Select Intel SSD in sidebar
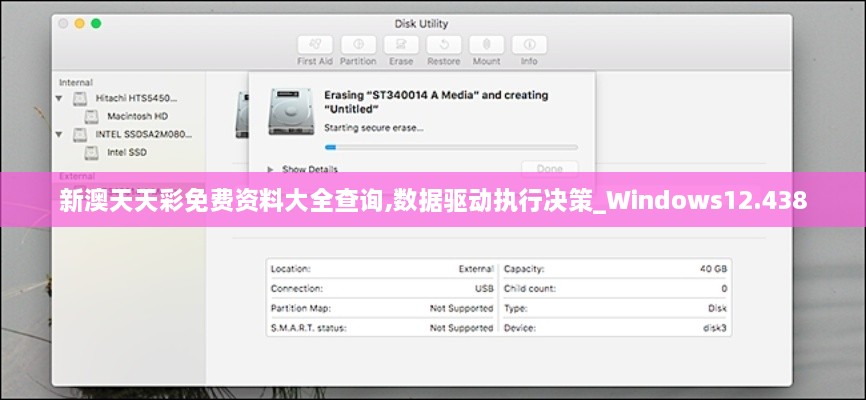The height and width of the screenshot is (400, 866). (127, 152)
